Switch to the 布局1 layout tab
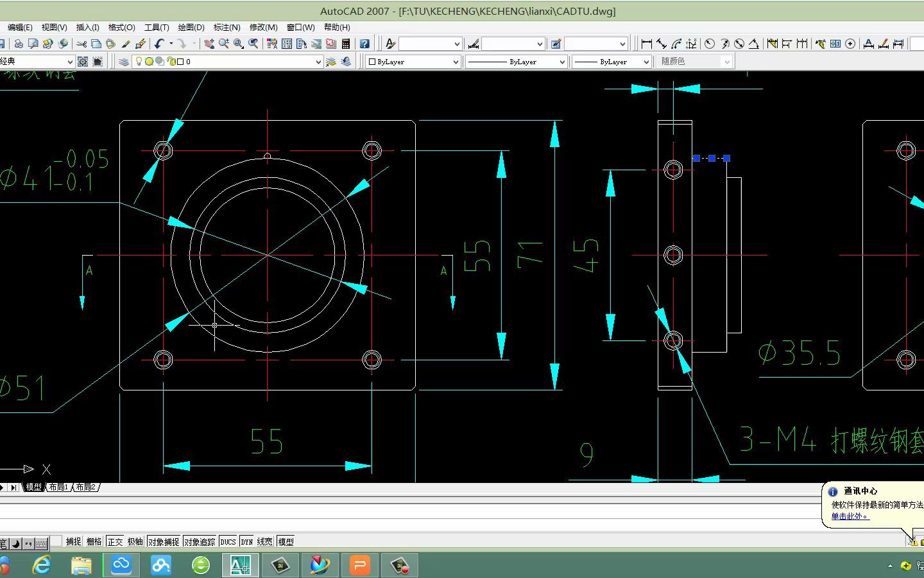Image resolution: width=924 pixels, height=578 pixels. click(x=59, y=487)
